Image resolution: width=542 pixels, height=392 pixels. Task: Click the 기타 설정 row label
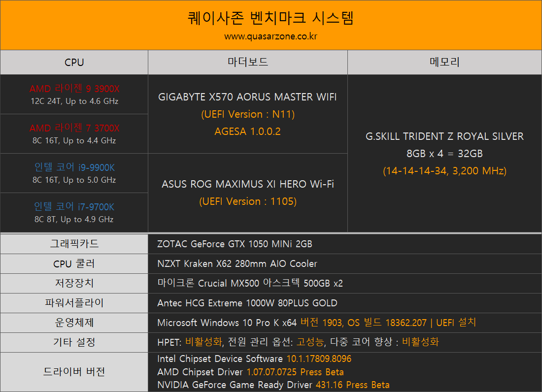74,342
